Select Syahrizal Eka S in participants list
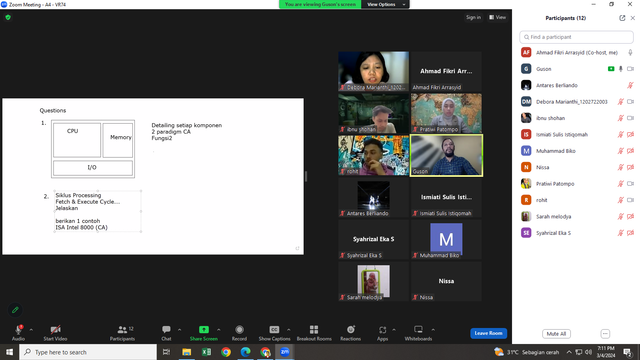Screen dimensions: 640x360 coord(576,233)
